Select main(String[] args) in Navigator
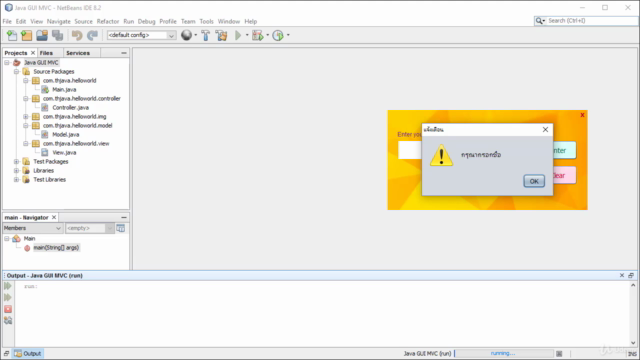The width and height of the screenshot is (640, 360). pos(56,248)
